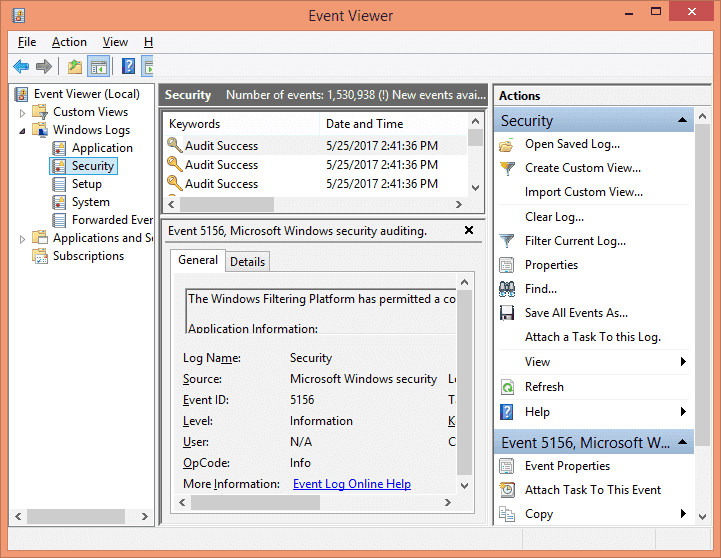Viewport: 721px width, 558px height.
Task: Open the View submenu arrow in Actions
Action: click(x=683, y=362)
